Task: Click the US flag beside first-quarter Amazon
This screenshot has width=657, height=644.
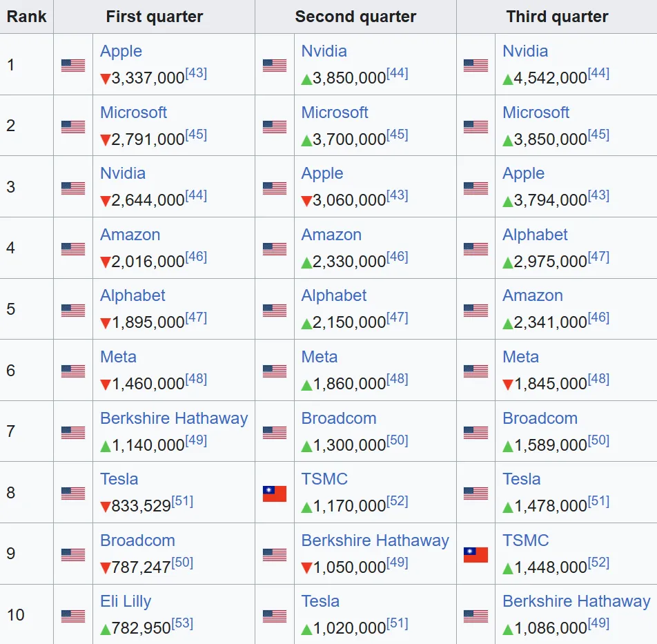Action: tap(73, 249)
